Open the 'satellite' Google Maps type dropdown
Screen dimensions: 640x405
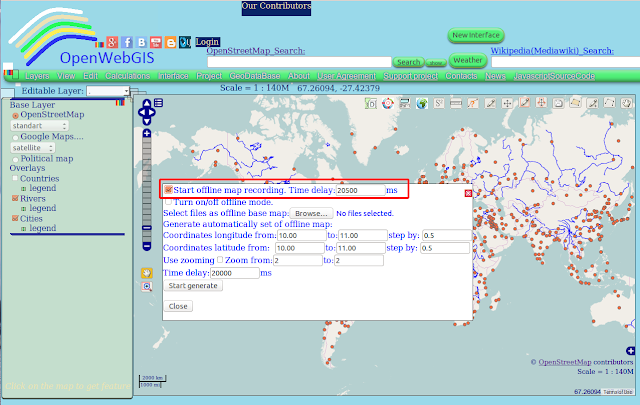(33, 148)
